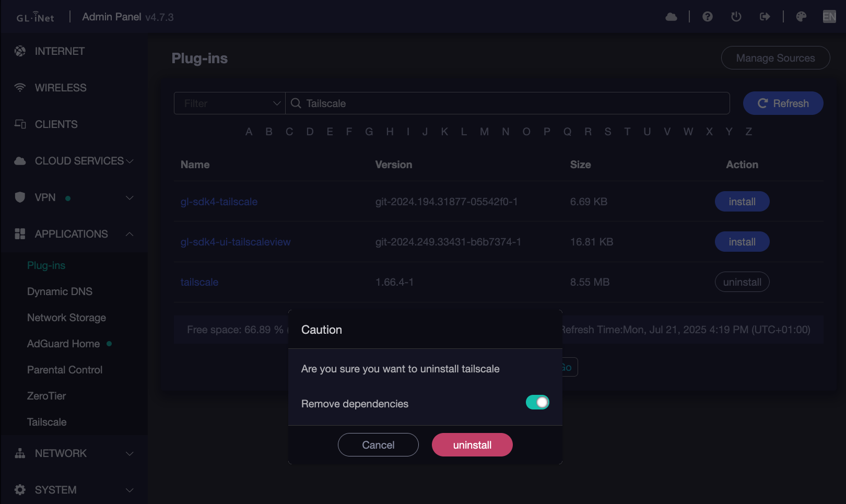Filter plug-ins by letter S
The width and height of the screenshot is (846, 504).
click(608, 132)
